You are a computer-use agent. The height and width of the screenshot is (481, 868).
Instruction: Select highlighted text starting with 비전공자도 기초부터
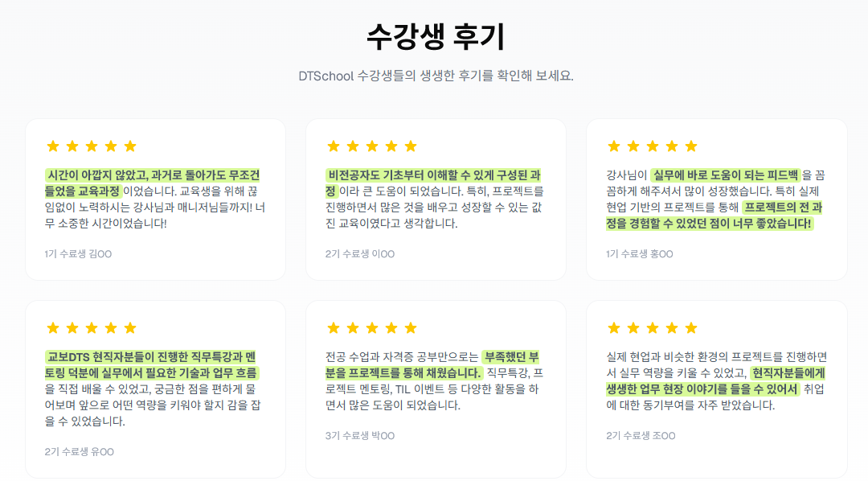click(x=434, y=175)
